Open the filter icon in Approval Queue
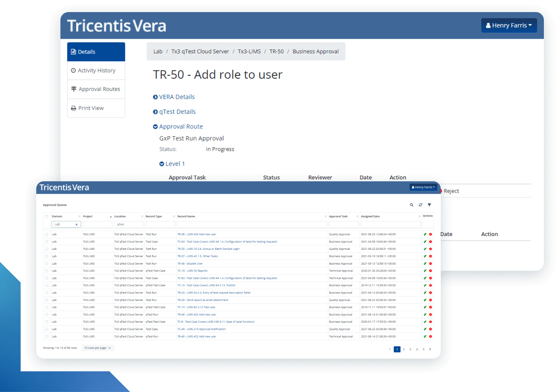 [429, 205]
